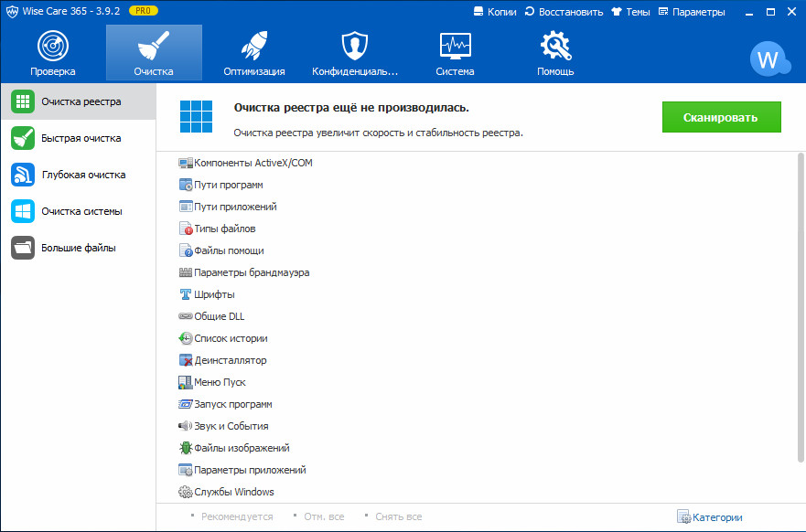Open the Помощь gear-wrench icon
806x532 pixels.
pos(555,45)
